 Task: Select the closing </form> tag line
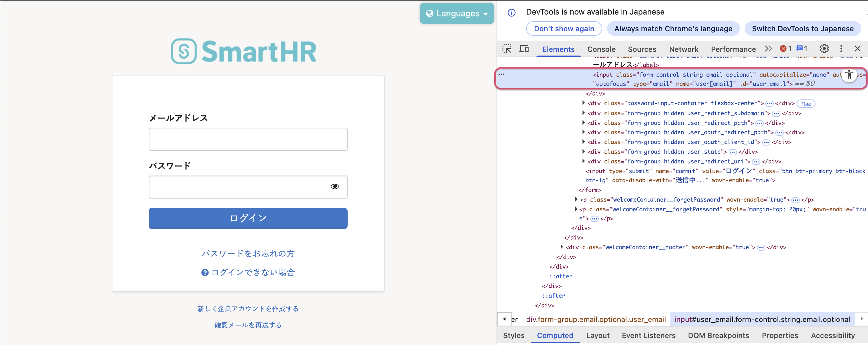590,190
